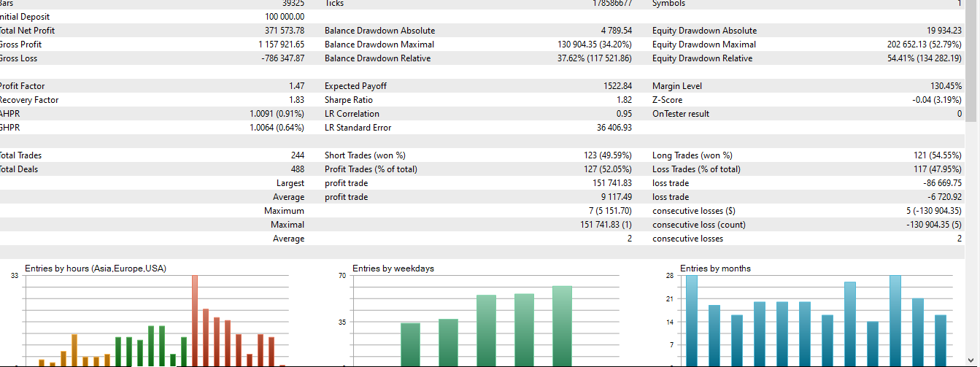Click the LR Standard Error label
Image resolution: width=980 pixels, height=367 pixels.
pos(358,128)
